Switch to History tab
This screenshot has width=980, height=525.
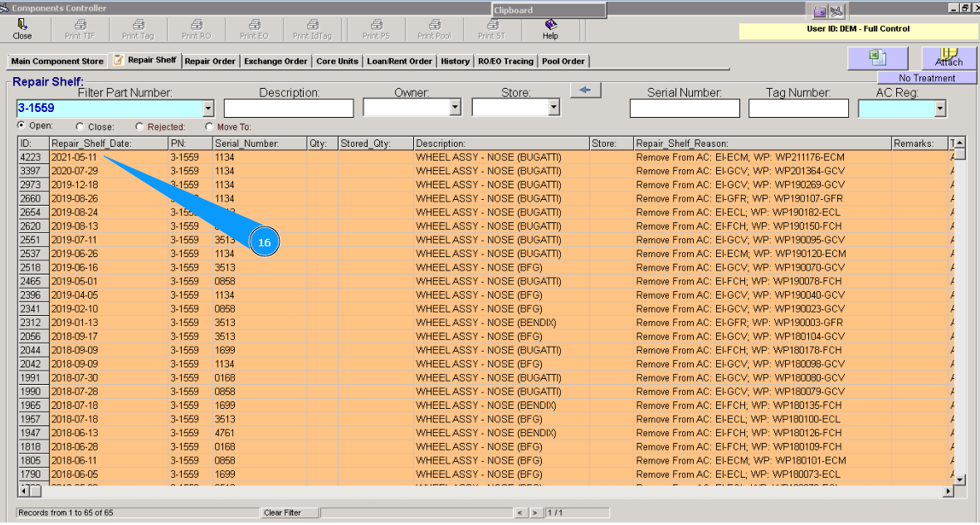(455, 61)
